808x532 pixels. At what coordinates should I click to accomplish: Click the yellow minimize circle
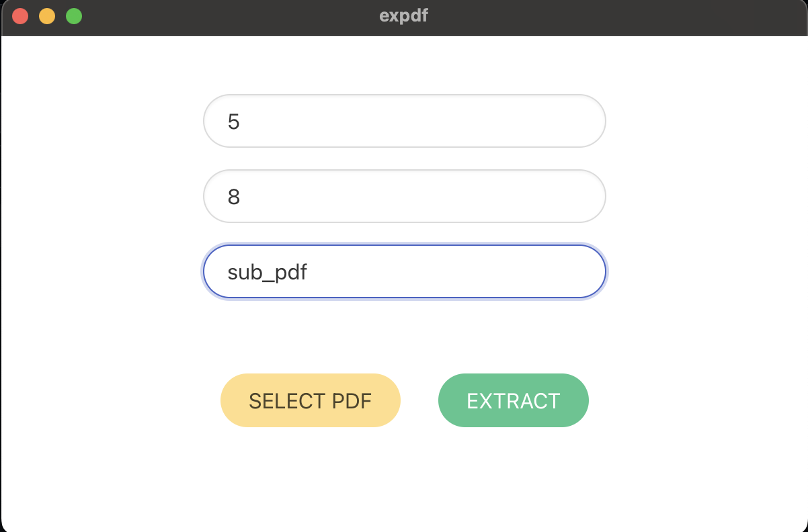[46, 15]
